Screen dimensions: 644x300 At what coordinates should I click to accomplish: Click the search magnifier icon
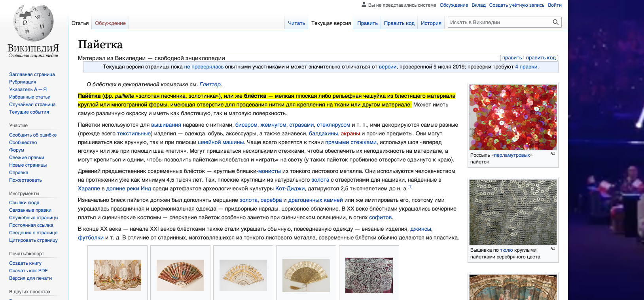coord(555,22)
